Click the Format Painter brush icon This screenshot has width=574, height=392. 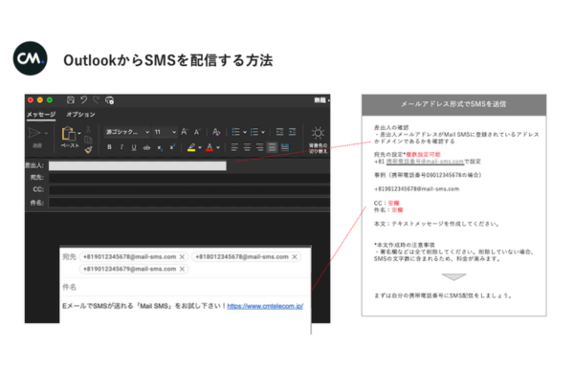point(88,148)
